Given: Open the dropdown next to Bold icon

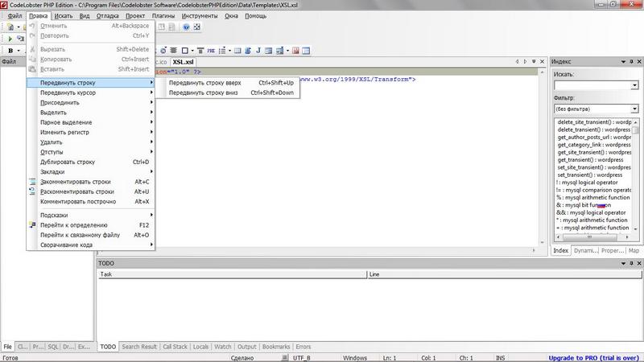Looking at the screenshot, I should (x=19, y=51).
